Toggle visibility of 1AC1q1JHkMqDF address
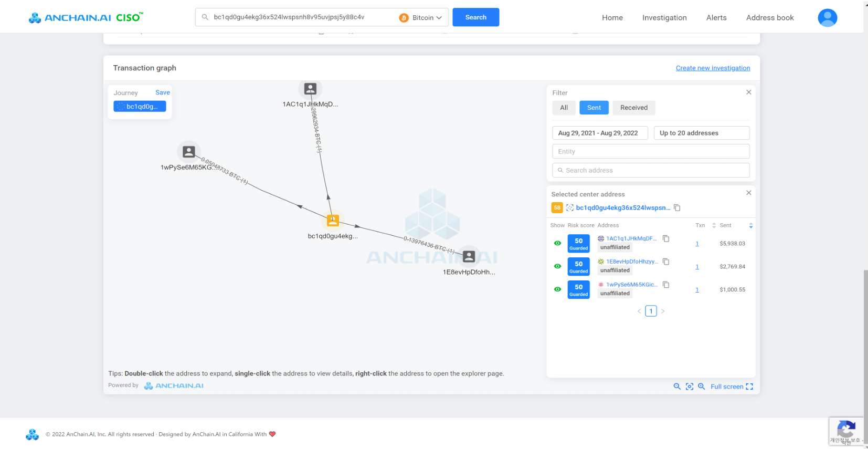The width and height of the screenshot is (868, 449). pyautogui.click(x=558, y=243)
